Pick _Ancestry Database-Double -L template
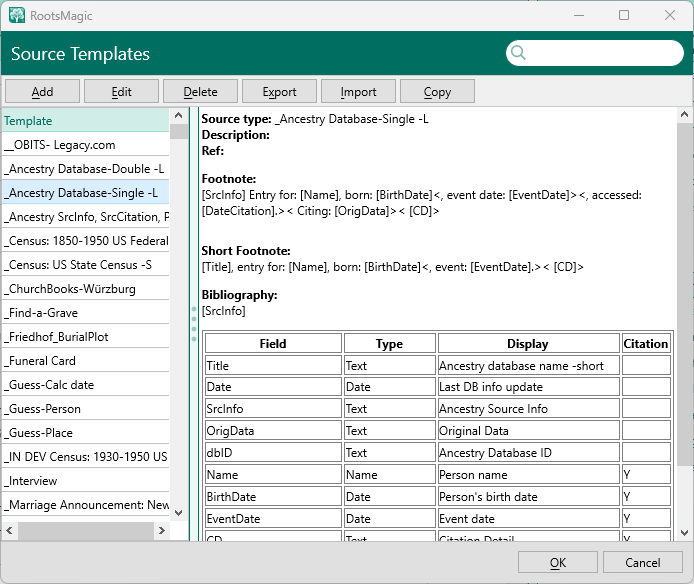Screen dimensions: 694x584 (85, 169)
